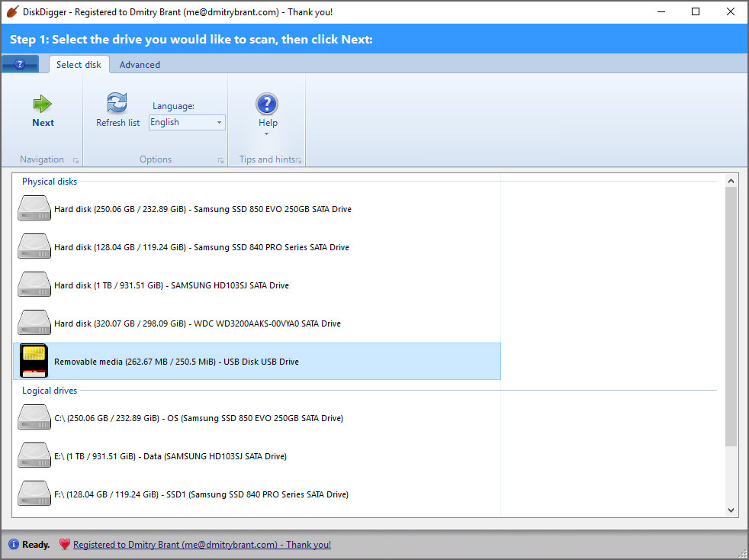Click the E:\ Data logical drive icon
The height and width of the screenshot is (560, 749).
[x=34, y=456]
